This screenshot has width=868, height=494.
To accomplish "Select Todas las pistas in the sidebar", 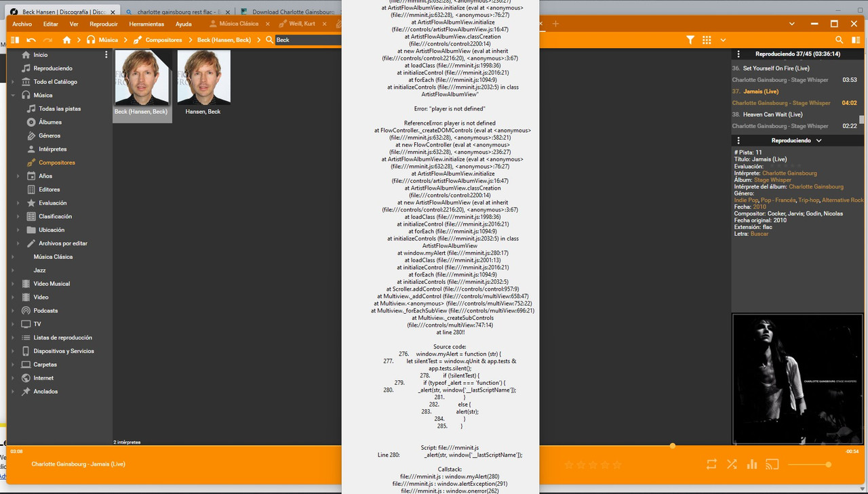I will [x=60, y=108].
